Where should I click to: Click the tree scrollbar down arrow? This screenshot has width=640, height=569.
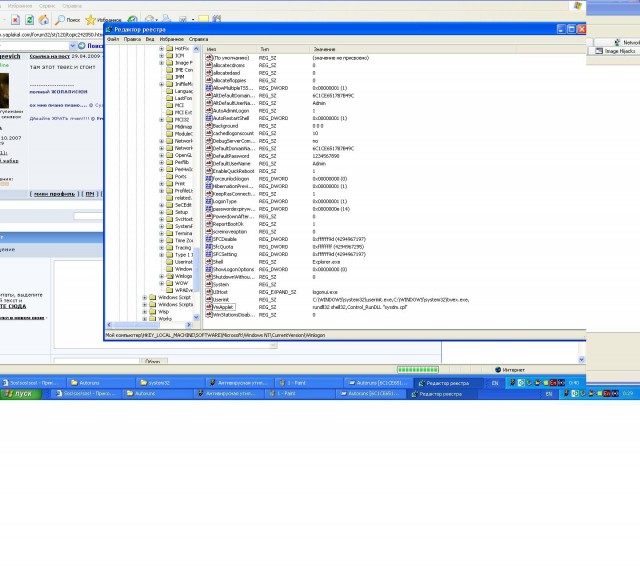(x=196, y=317)
